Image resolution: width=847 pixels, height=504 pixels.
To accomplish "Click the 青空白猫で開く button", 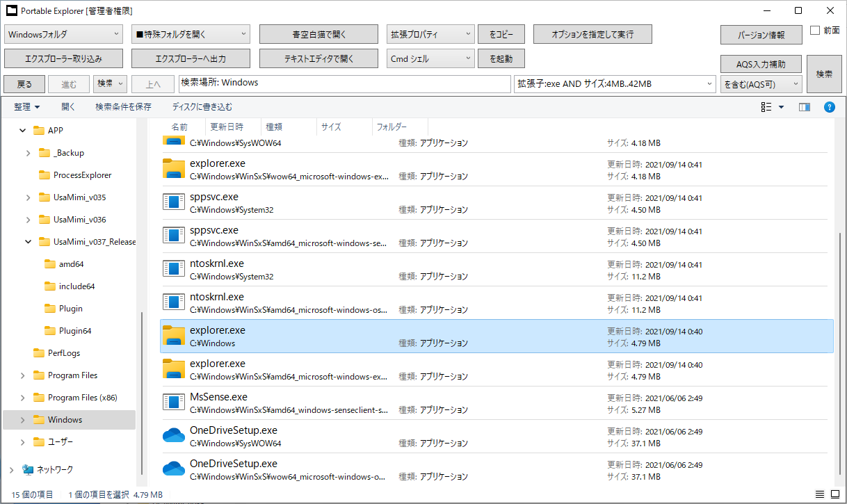I will tap(318, 34).
